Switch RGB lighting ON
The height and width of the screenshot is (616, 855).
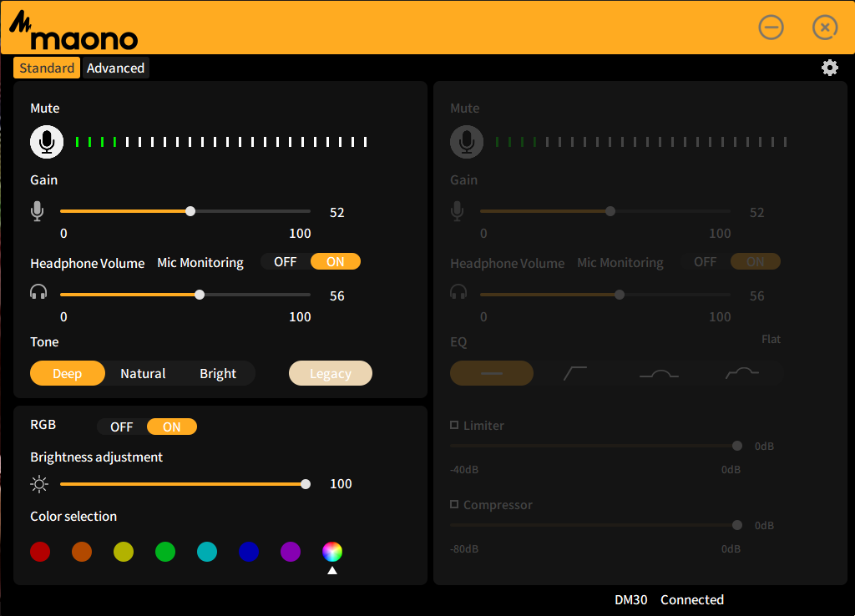pyautogui.click(x=172, y=427)
